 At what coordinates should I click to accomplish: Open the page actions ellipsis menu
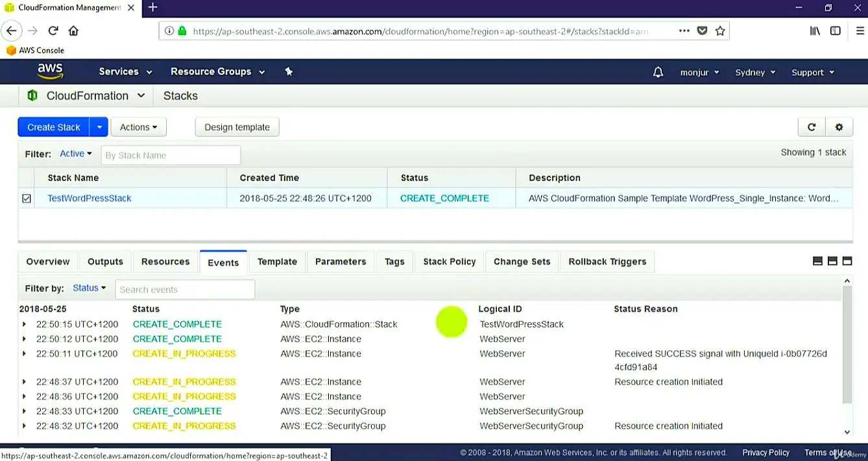click(x=684, y=30)
